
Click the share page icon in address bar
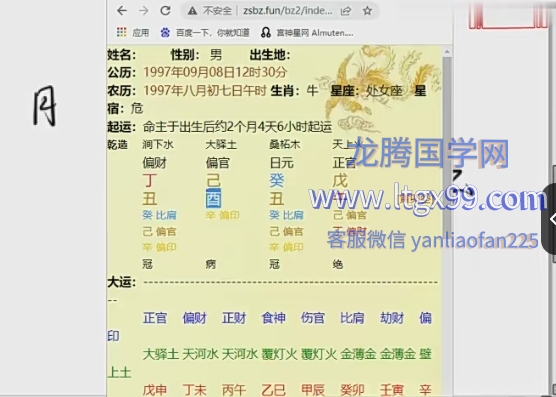pyautogui.click(x=346, y=11)
